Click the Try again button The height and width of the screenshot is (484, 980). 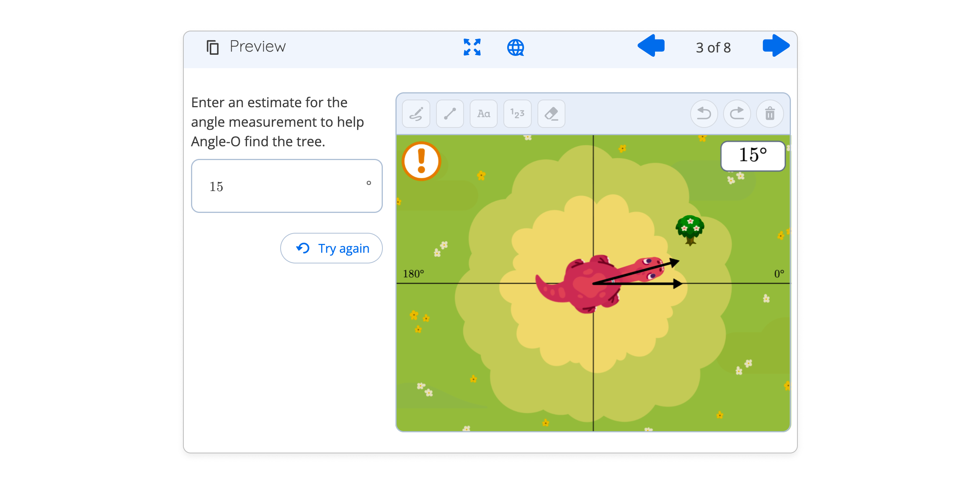tap(332, 248)
